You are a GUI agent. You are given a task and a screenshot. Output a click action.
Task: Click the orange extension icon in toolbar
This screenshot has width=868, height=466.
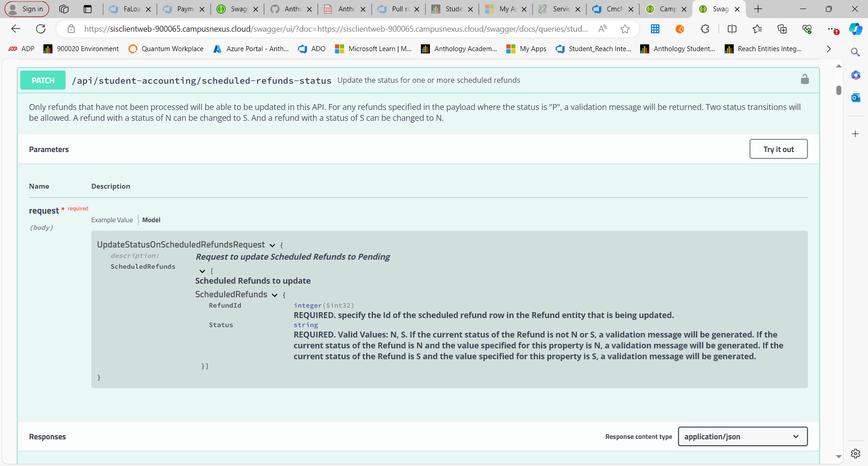tap(680, 29)
